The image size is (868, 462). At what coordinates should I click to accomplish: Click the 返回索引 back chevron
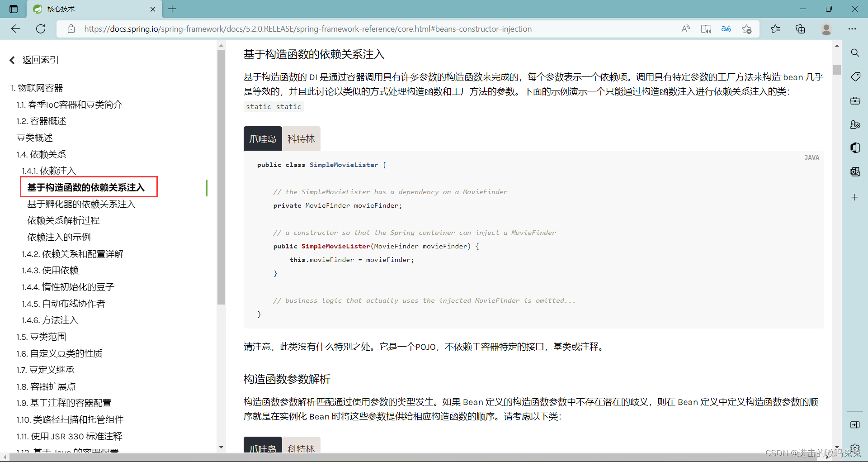click(12, 60)
